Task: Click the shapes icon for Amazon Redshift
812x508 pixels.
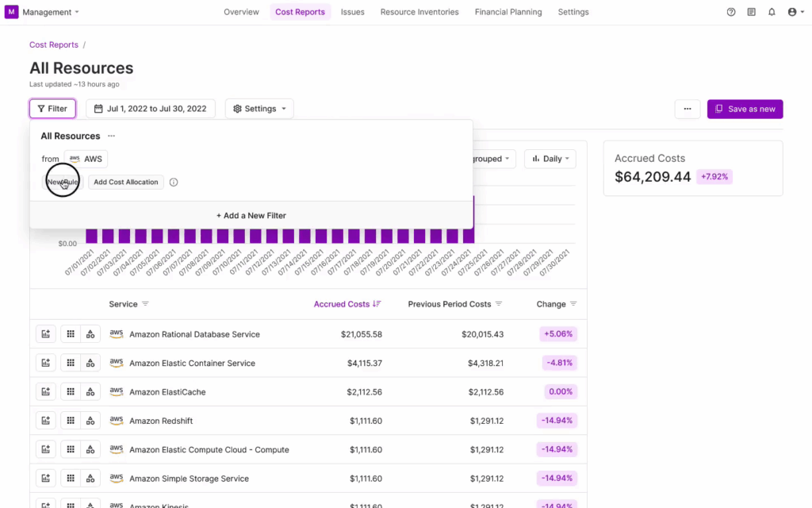Action: click(90, 421)
